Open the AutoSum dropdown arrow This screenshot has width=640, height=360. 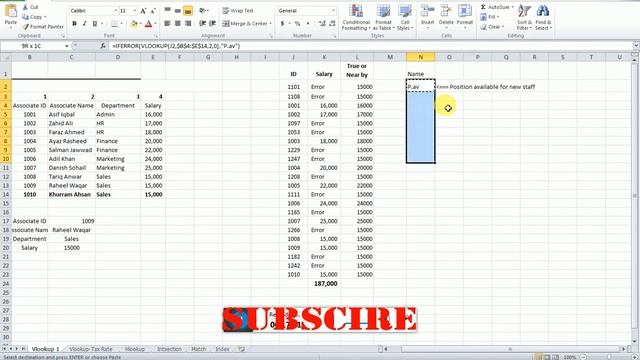(x=513, y=7)
